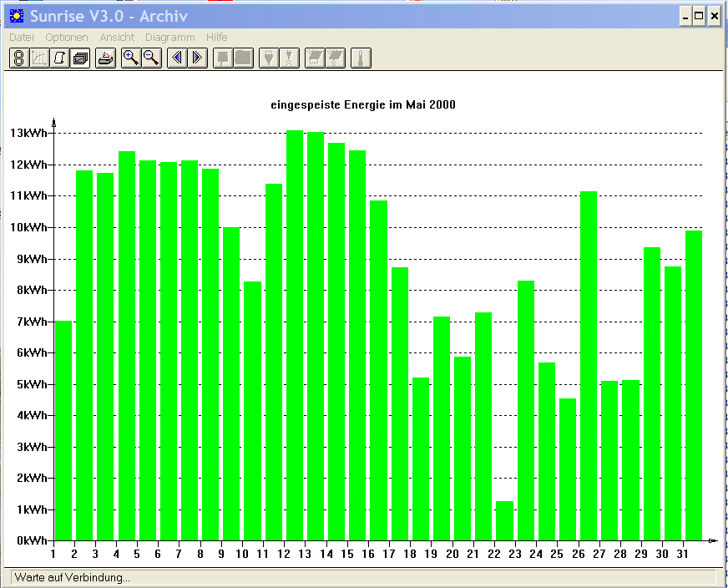Print the diagram with printer icon
This screenshot has height=588, width=728.
click(x=106, y=58)
